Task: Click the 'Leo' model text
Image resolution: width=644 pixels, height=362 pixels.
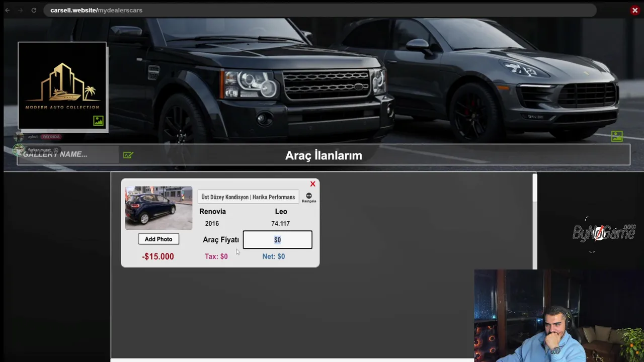Action: click(x=281, y=212)
